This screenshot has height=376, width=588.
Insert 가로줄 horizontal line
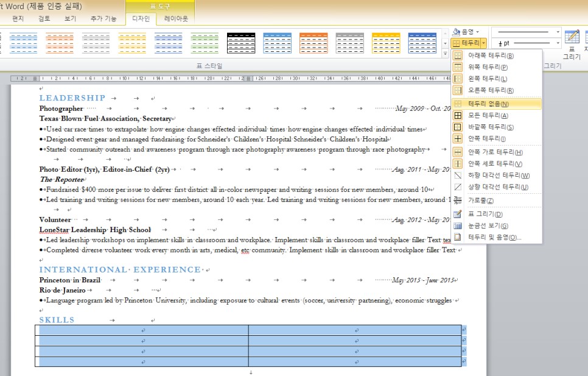click(480, 200)
